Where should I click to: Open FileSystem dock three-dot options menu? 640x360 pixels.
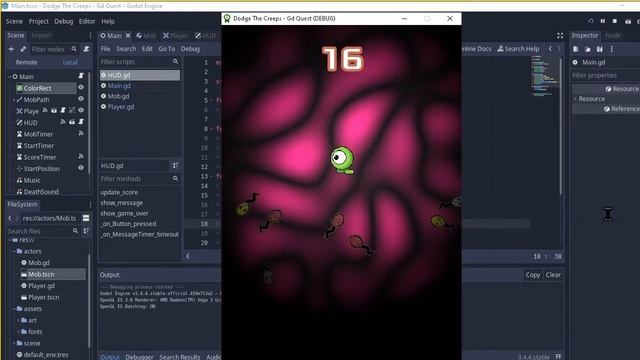point(90,204)
